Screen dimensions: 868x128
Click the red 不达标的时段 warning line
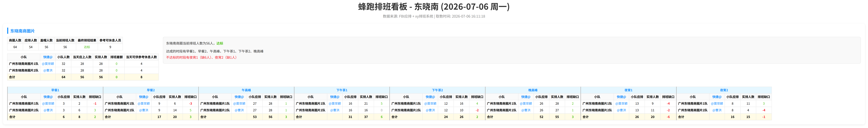click(x=202, y=57)
